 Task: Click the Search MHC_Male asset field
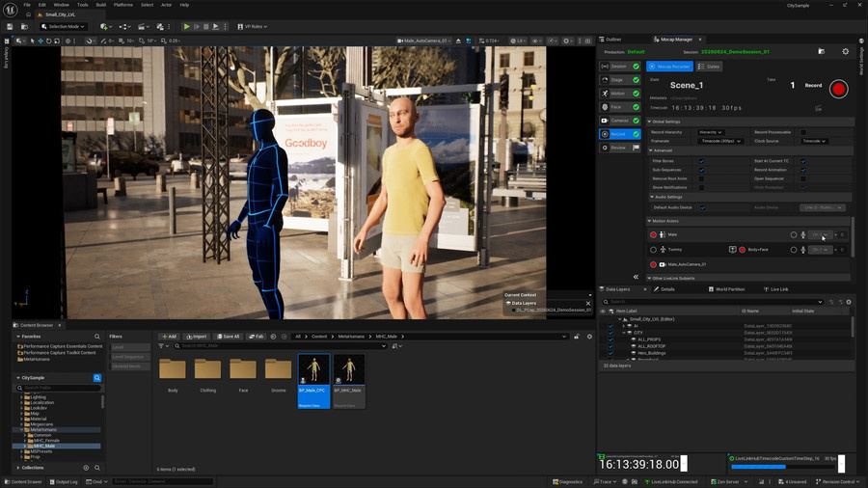[x=280, y=346]
